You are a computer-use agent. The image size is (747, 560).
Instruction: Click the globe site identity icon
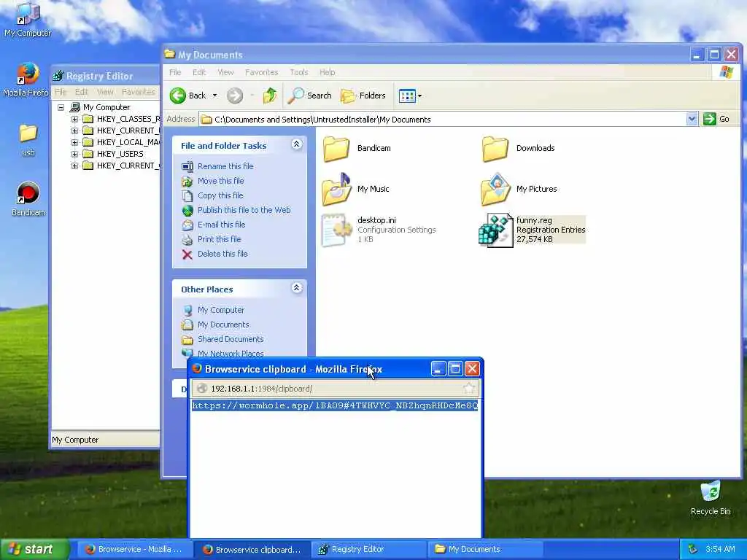click(x=202, y=389)
